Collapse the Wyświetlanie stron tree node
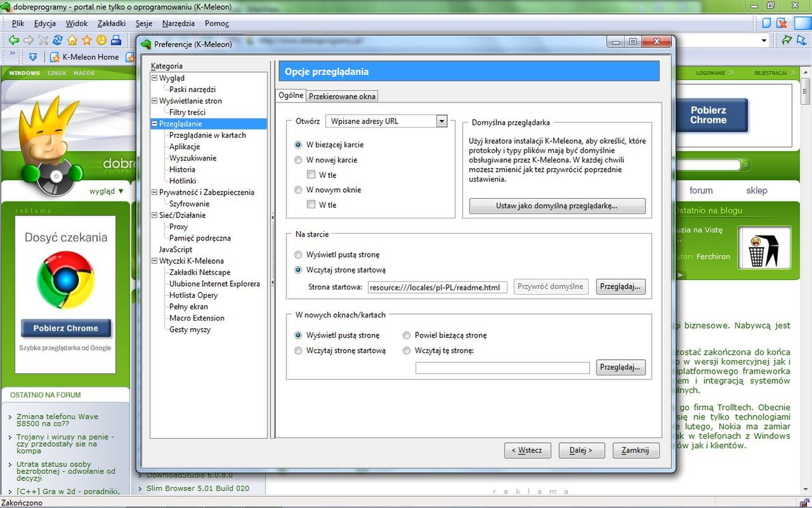The width and height of the screenshot is (812, 508). (154, 101)
